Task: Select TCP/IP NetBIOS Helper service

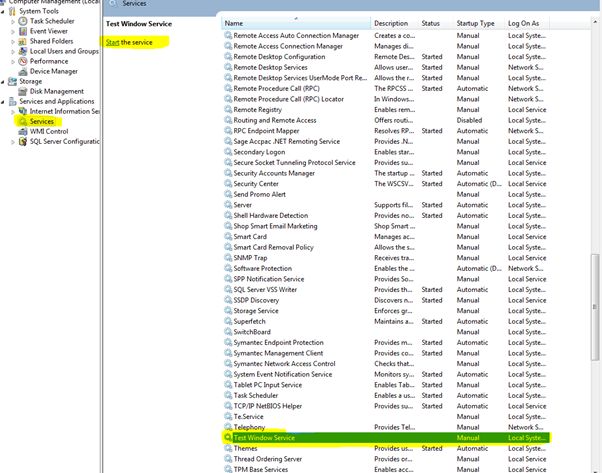Action: (268, 406)
